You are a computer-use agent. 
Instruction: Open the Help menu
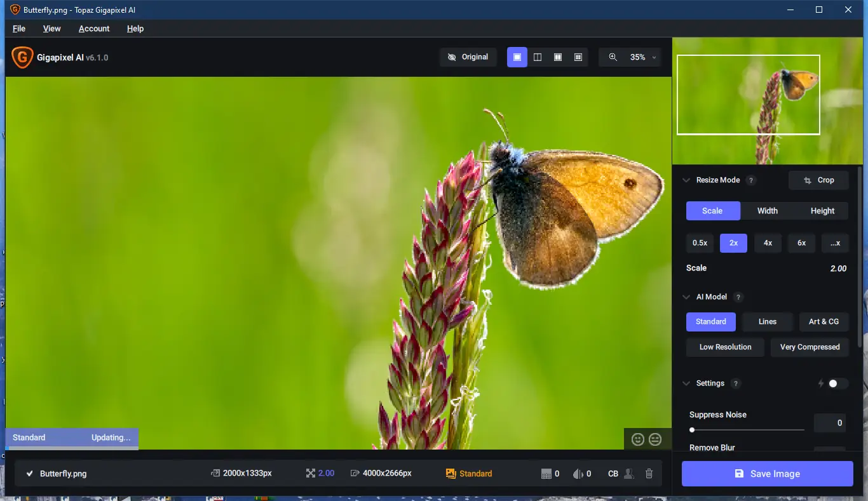(x=135, y=29)
